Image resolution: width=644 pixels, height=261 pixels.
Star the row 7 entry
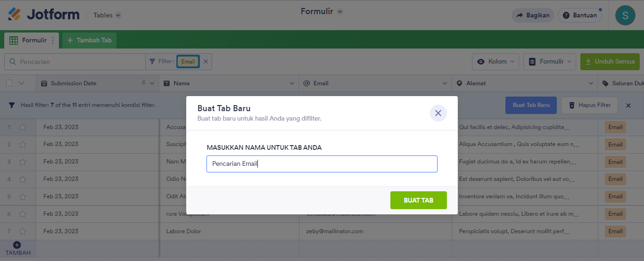tap(23, 231)
